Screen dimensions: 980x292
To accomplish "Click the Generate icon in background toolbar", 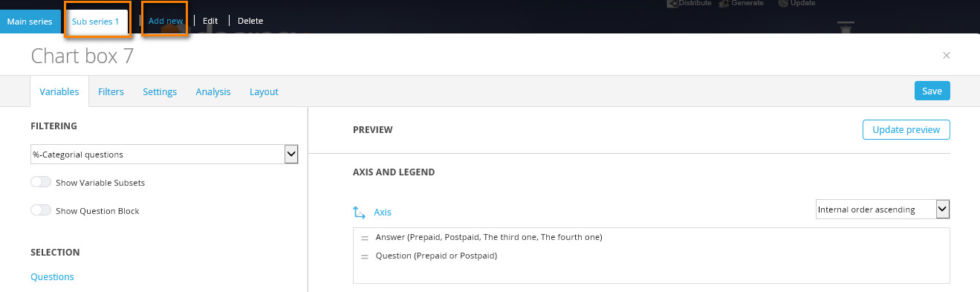I will 724,3.
